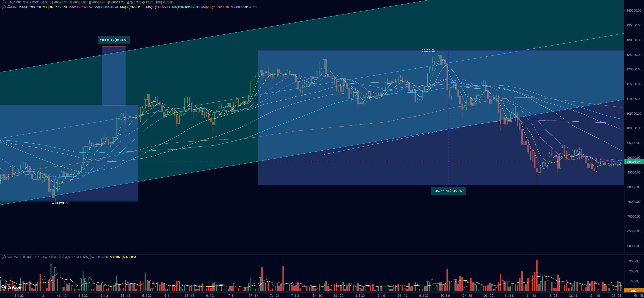Click the AiCoin logo watermark
The height and width of the screenshot is (298, 644).
[x=12, y=287]
